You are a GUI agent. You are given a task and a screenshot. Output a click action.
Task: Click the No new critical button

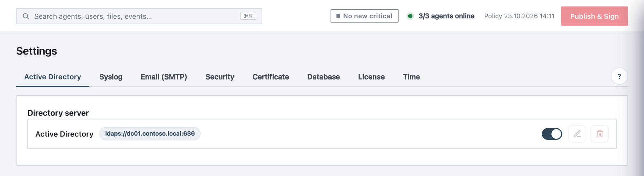pos(364,16)
